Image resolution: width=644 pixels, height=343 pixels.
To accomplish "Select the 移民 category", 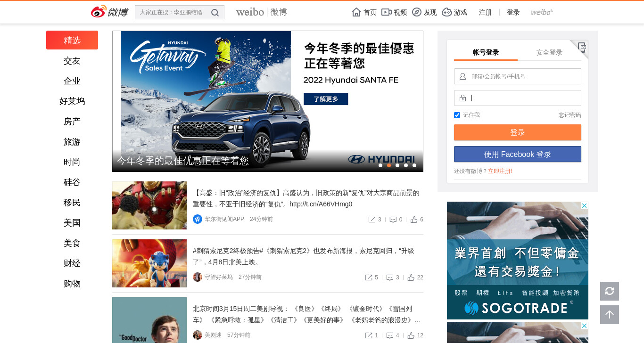I will pos(72,202).
